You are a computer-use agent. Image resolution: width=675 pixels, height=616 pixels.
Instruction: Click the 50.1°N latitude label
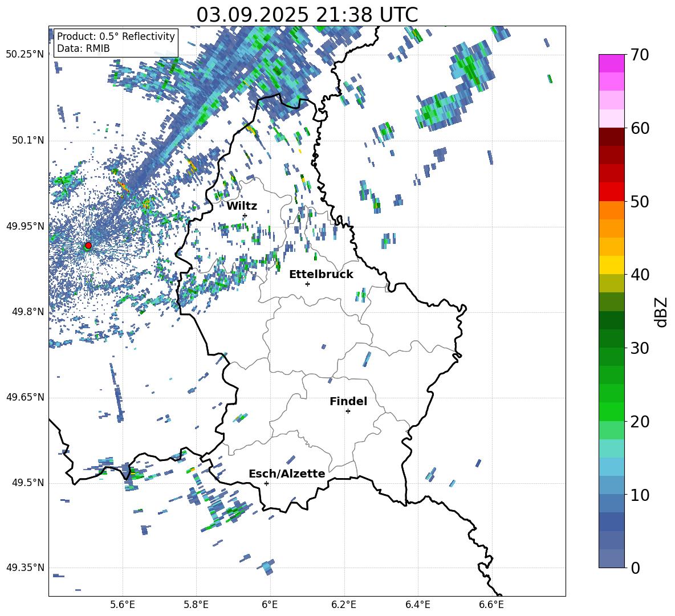coord(28,141)
